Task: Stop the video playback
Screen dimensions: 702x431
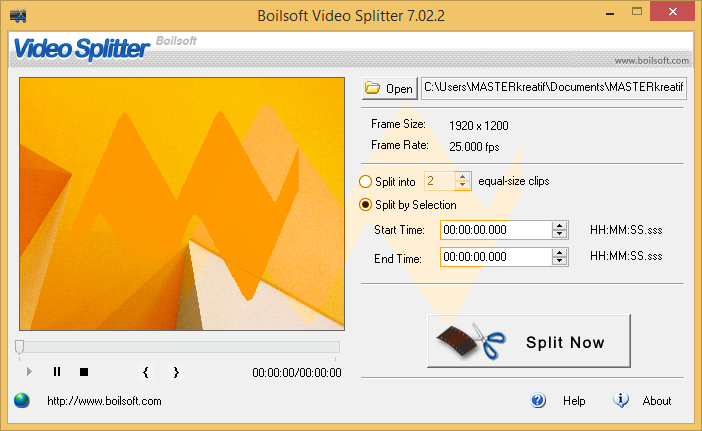Action: [x=84, y=372]
